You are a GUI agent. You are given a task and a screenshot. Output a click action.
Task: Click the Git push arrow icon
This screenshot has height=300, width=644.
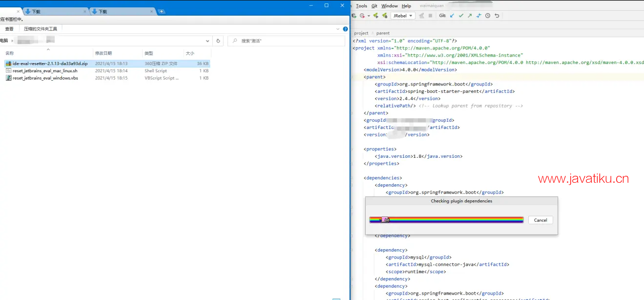[x=470, y=16]
